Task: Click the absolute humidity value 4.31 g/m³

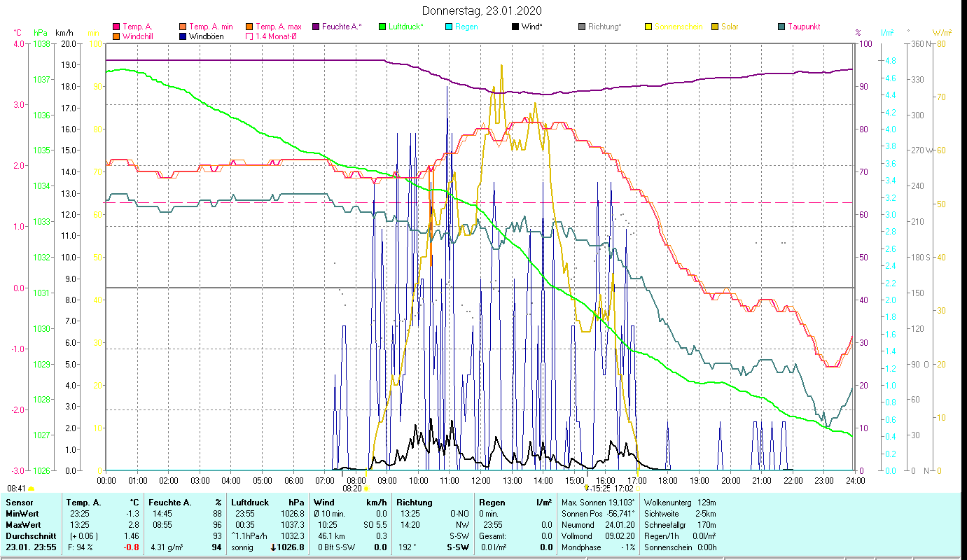Action: click(x=167, y=547)
